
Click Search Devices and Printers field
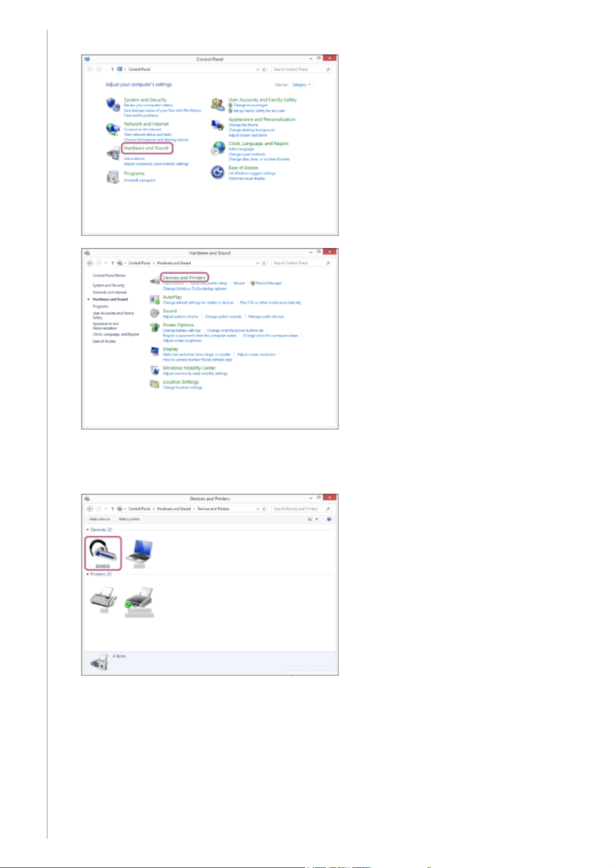[302, 509]
